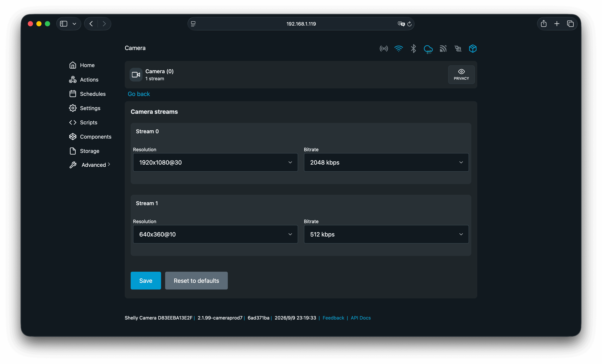Click the camera icon beside Camera (0)
The width and height of the screenshot is (602, 364).
136,75
